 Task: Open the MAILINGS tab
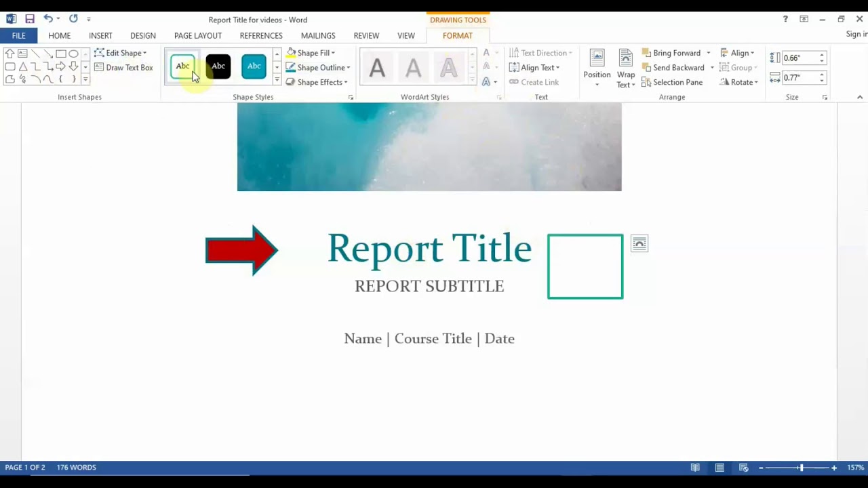(318, 36)
